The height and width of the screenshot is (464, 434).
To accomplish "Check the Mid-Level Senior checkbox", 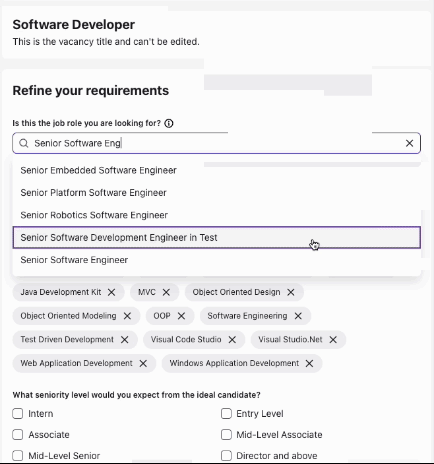I will [18, 456].
